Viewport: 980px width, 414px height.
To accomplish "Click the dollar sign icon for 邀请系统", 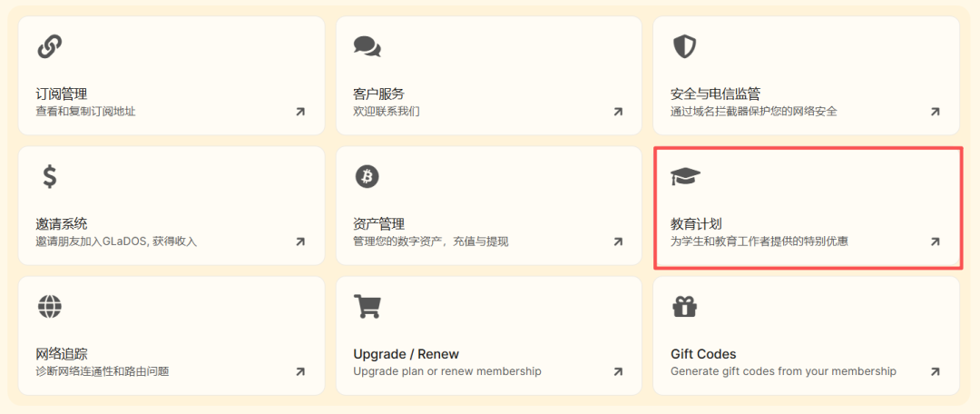I will [50, 176].
